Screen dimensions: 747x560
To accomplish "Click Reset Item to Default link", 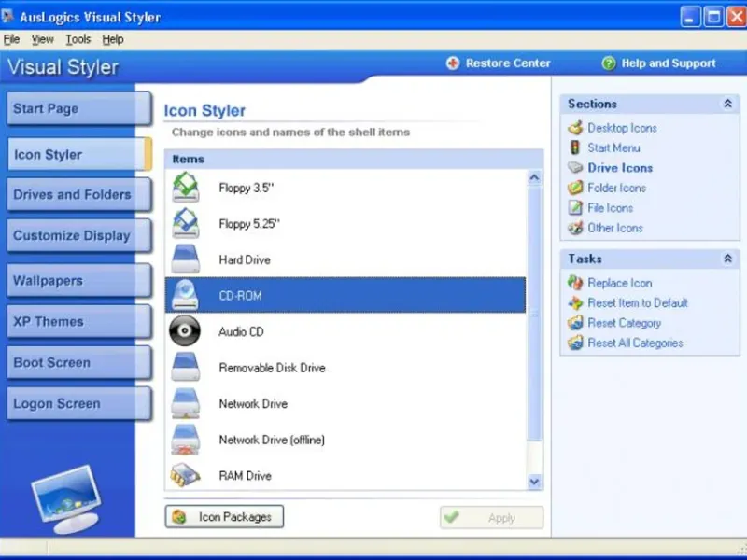I will (x=638, y=302).
